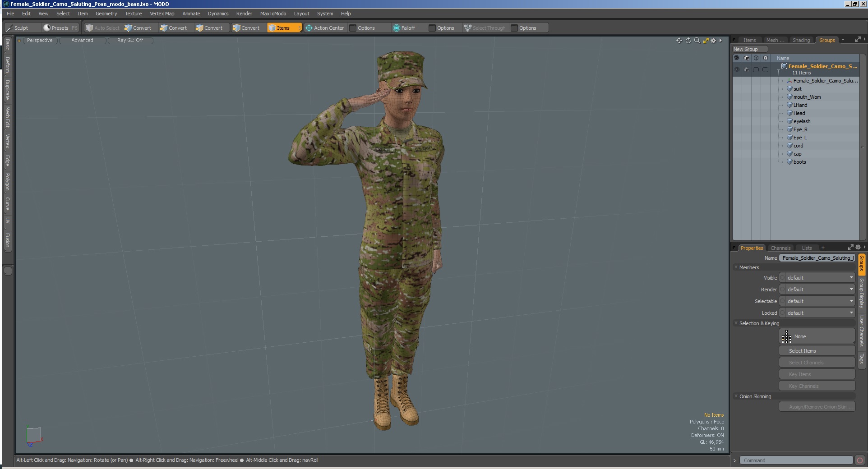Open the Group Display vertical tab
This screenshot has width=868, height=469.
861,293
